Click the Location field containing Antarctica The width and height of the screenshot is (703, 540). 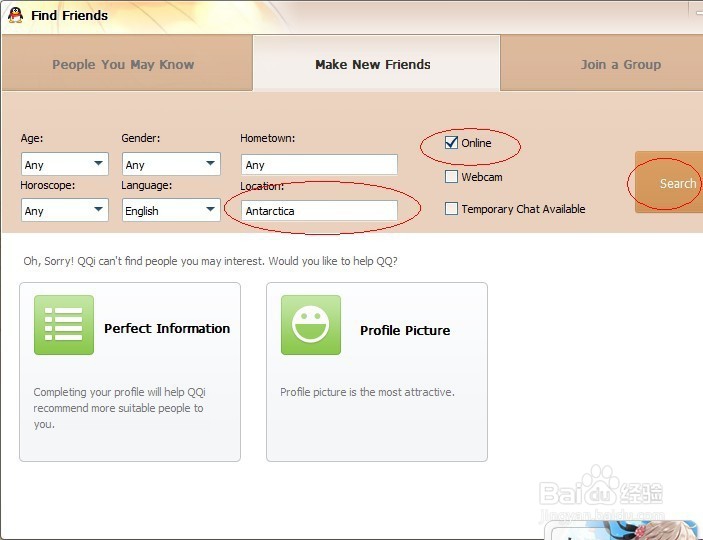coord(319,210)
